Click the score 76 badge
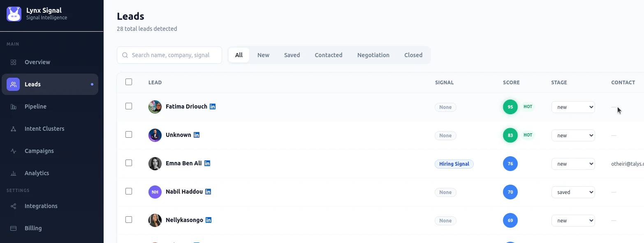The image size is (644, 243). pyautogui.click(x=510, y=164)
